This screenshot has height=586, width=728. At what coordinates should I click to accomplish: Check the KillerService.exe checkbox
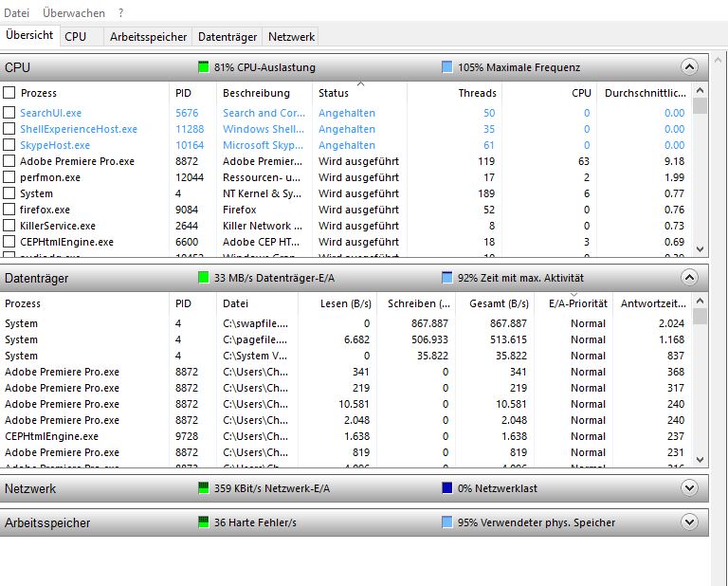coord(9,226)
